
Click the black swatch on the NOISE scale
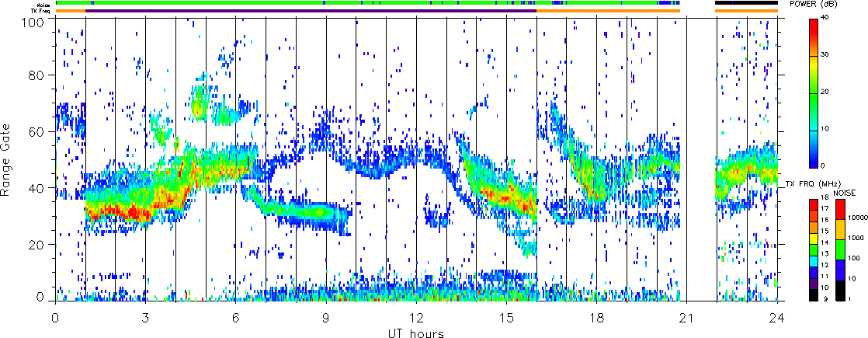[840, 291]
